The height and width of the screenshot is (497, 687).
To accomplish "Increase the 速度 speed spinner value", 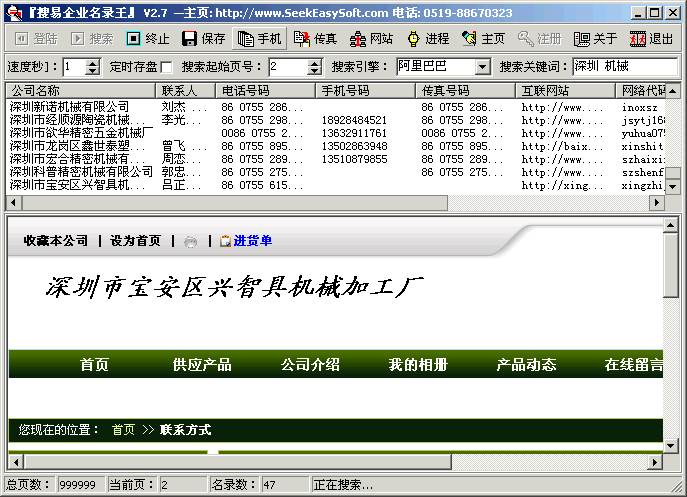I will pyautogui.click(x=92, y=63).
